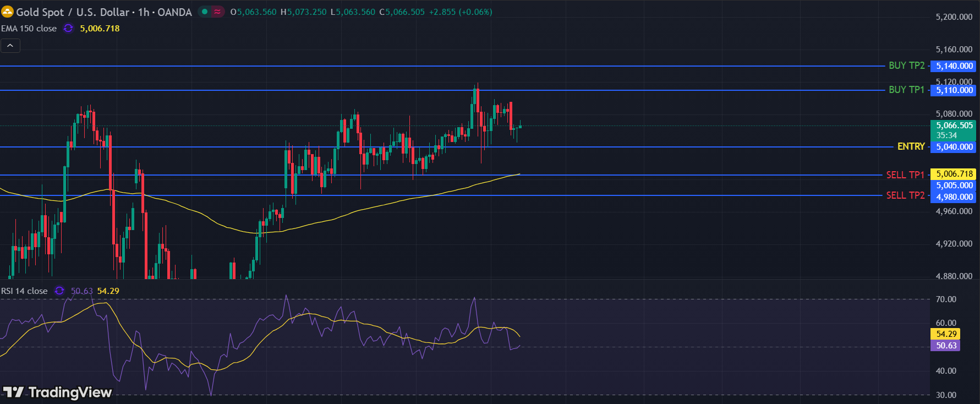Select the RSI 14 close indicator label
The width and height of the screenshot is (980, 404).
tap(25, 291)
